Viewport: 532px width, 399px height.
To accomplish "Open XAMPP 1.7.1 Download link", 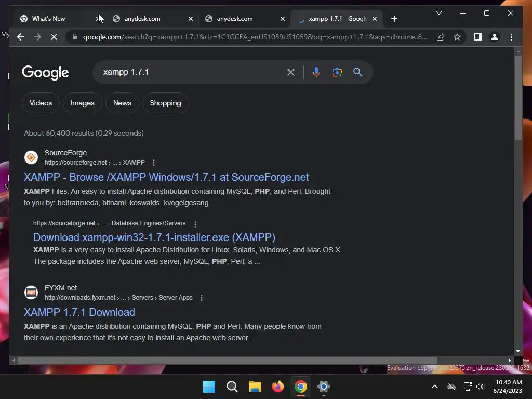I will (x=79, y=312).
